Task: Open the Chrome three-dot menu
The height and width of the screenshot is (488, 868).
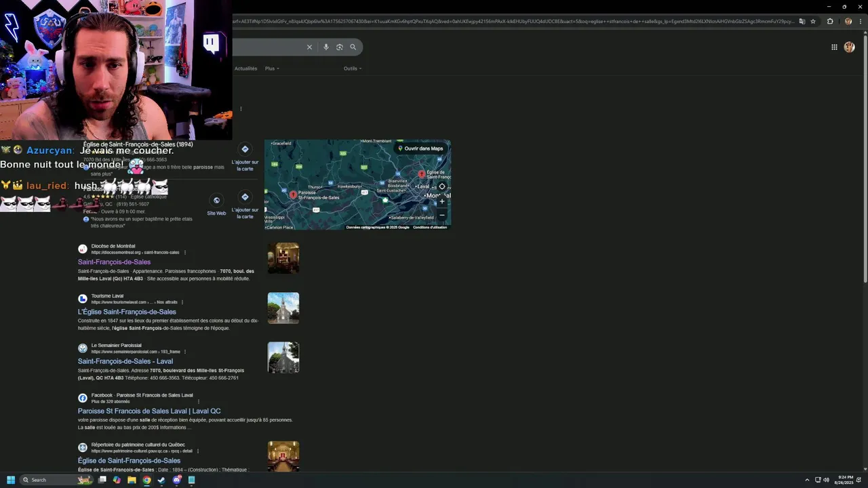Action: (x=860, y=21)
